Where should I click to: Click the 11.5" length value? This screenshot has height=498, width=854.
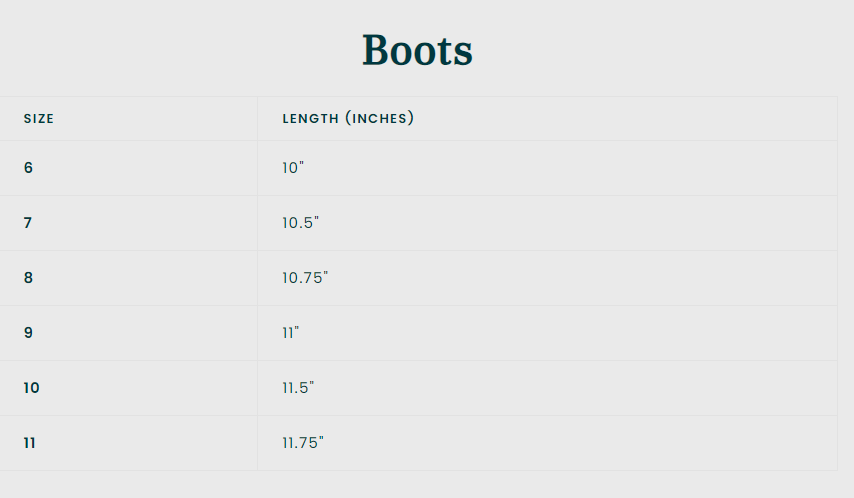298,388
